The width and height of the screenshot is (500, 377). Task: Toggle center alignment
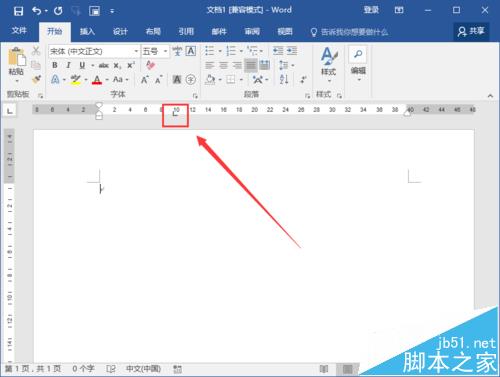pos(223,65)
